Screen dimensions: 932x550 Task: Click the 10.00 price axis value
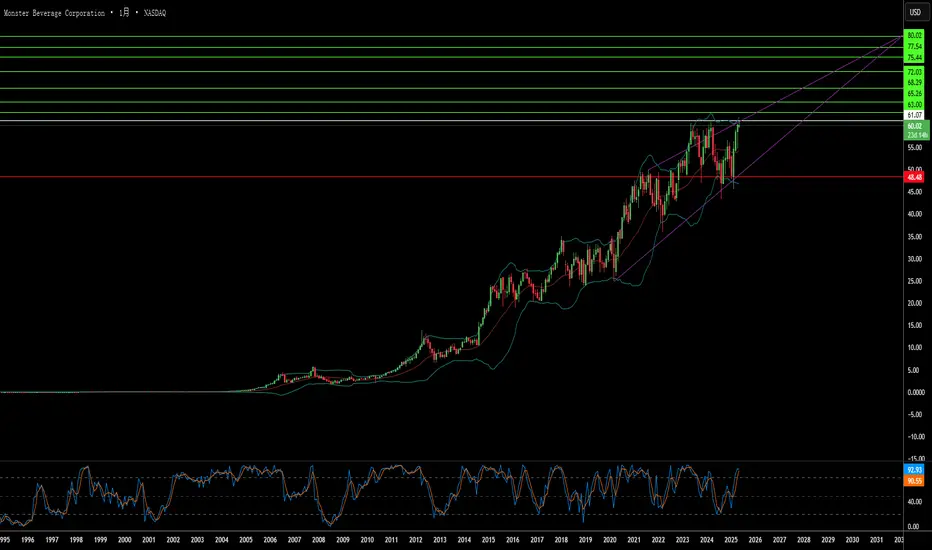[x=915, y=348]
